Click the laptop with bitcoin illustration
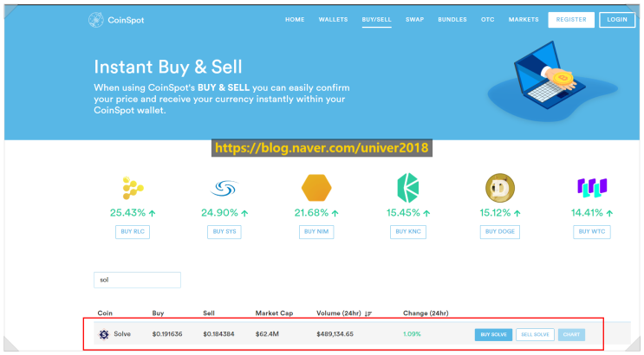The width and height of the screenshot is (644, 355). (x=552, y=80)
